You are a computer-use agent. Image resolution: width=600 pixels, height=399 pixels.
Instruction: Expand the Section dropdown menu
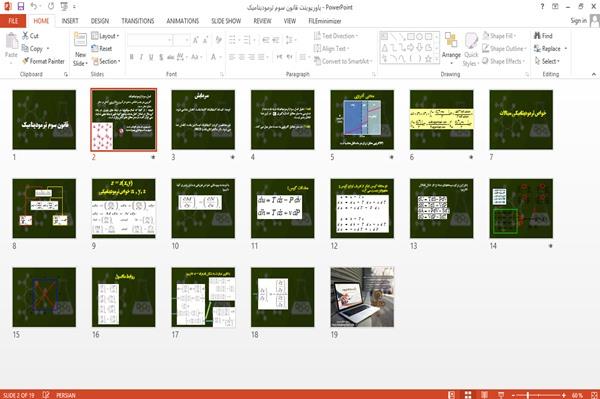(106, 61)
